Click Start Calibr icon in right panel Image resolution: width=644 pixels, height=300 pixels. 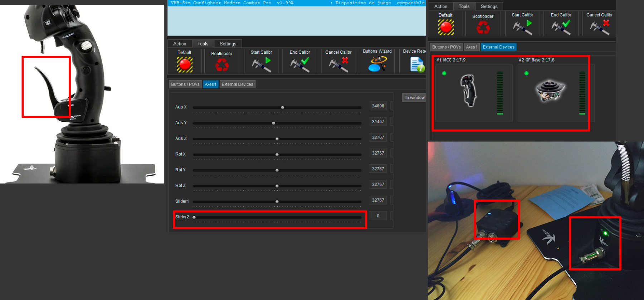pyautogui.click(x=523, y=27)
